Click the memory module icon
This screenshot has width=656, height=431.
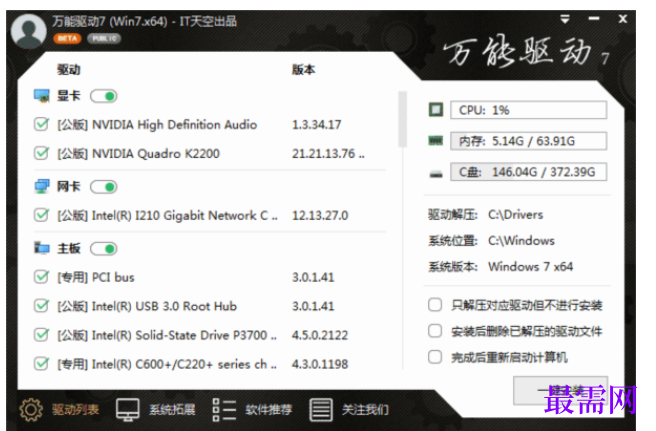click(436, 141)
